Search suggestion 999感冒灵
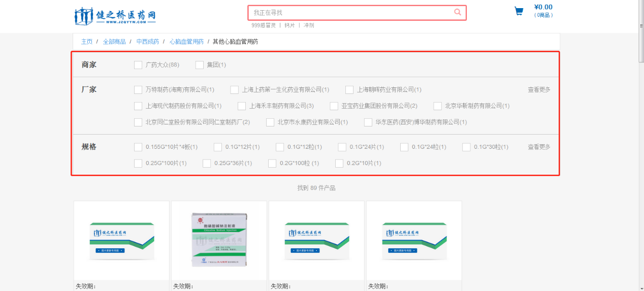The image size is (644, 291). click(264, 25)
